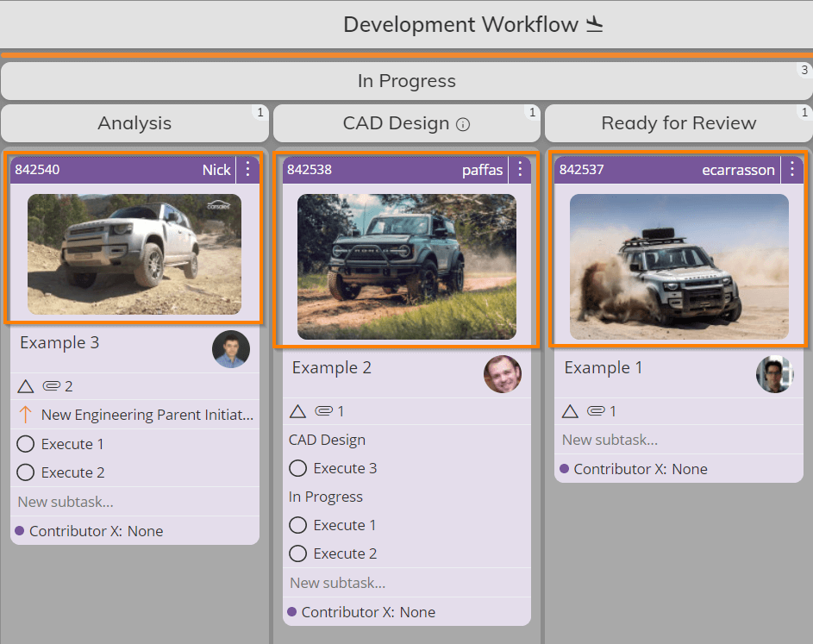This screenshot has height=644, width=813.
Task: Open the Example 3 vehicle cover image
Action: coord(134,253)
